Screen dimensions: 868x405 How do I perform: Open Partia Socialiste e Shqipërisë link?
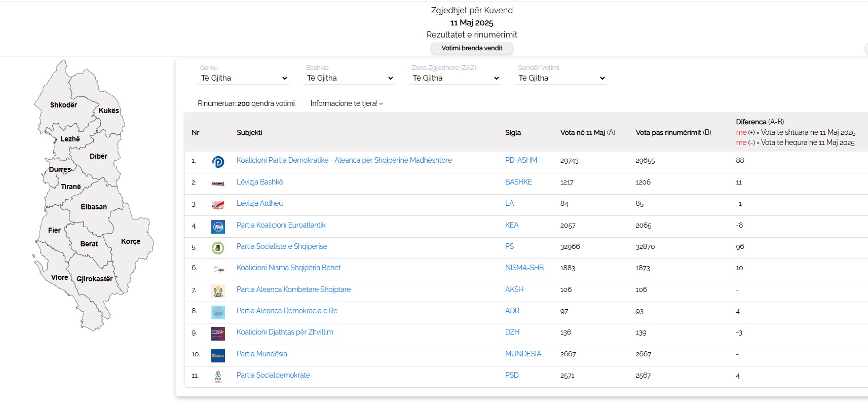[x=282, y=246]
